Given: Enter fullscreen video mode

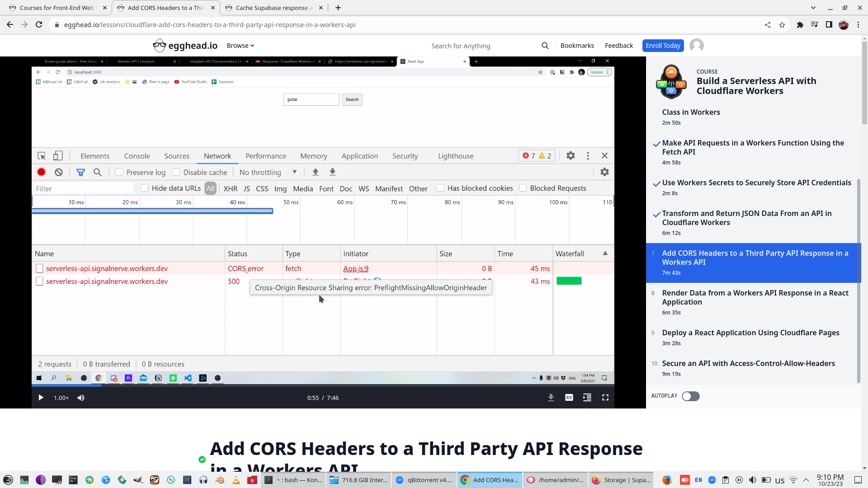Looking at the screenshot, I should click(x=605, y=398).
